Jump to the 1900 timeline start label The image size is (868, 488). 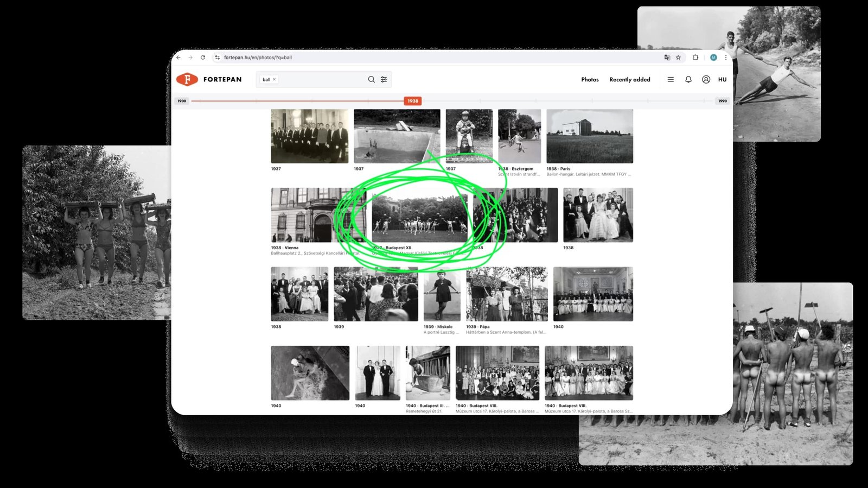(x=182, y=101)
